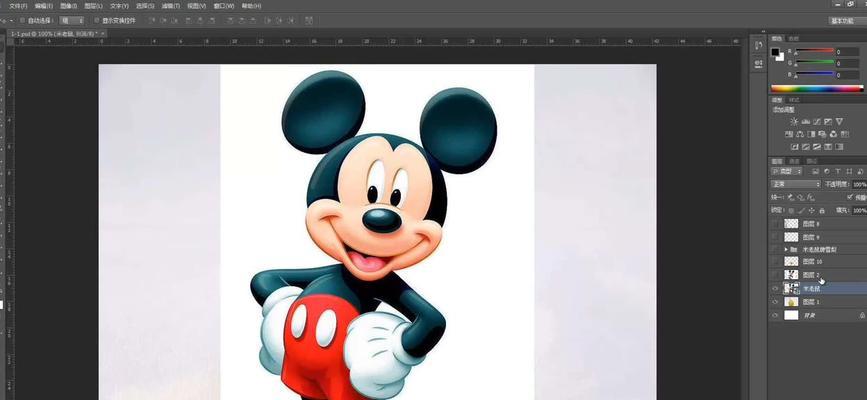867x400 pixels.
Task: Add a Color Lookup adjustment (grid icon)
Action: 845,134
